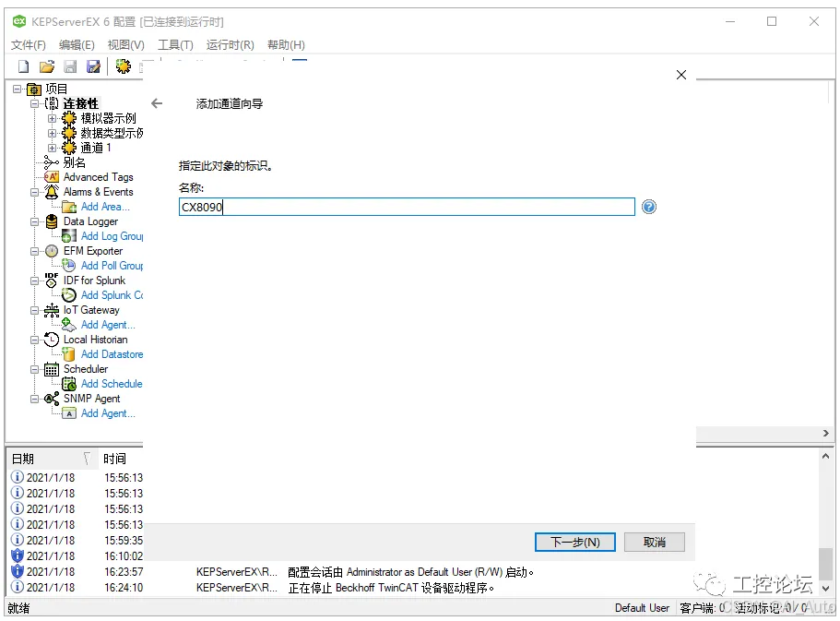Expand the 模拟器示例 channel
Screen dimensions: 840x621
52,118
